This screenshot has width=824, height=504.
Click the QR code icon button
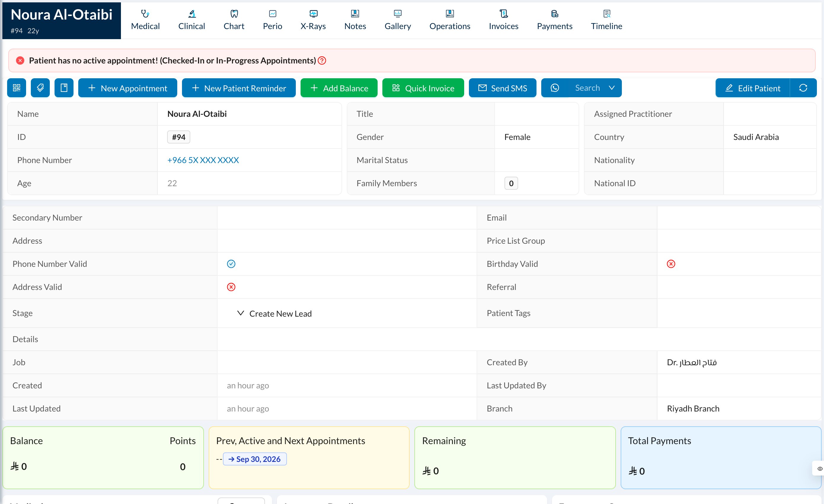click(x=16, y=88)
